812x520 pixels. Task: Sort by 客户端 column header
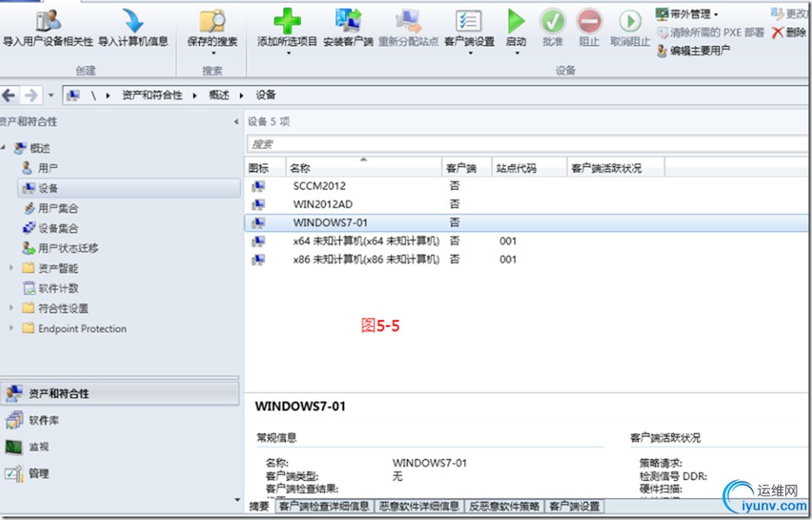pyautogui.click(x=467, y=168)
